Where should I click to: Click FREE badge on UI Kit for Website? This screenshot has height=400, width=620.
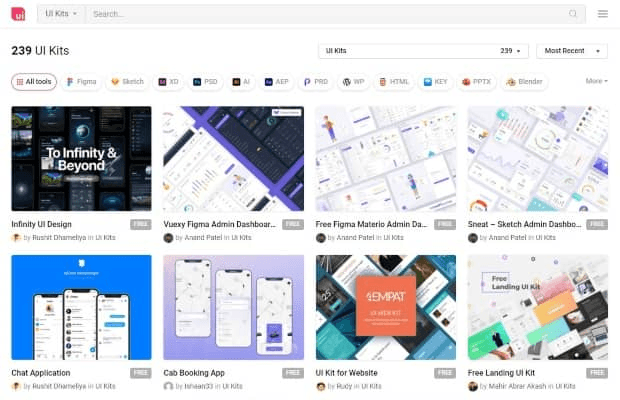click(x=445, y=373)
